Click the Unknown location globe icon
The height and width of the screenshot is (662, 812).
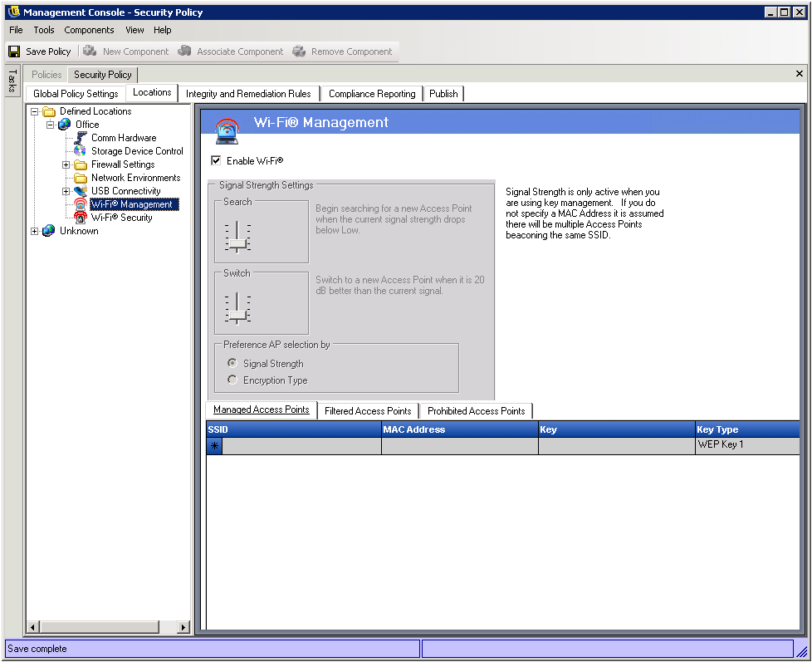coord(49,231)
